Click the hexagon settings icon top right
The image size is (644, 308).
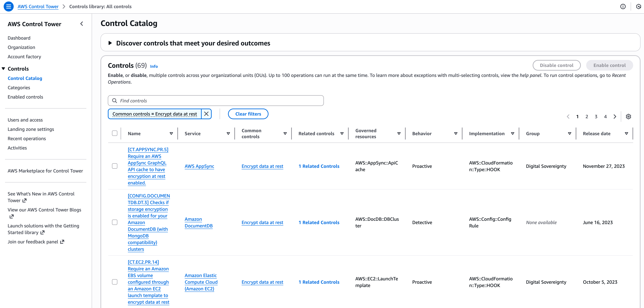click(x=638, y=6)
